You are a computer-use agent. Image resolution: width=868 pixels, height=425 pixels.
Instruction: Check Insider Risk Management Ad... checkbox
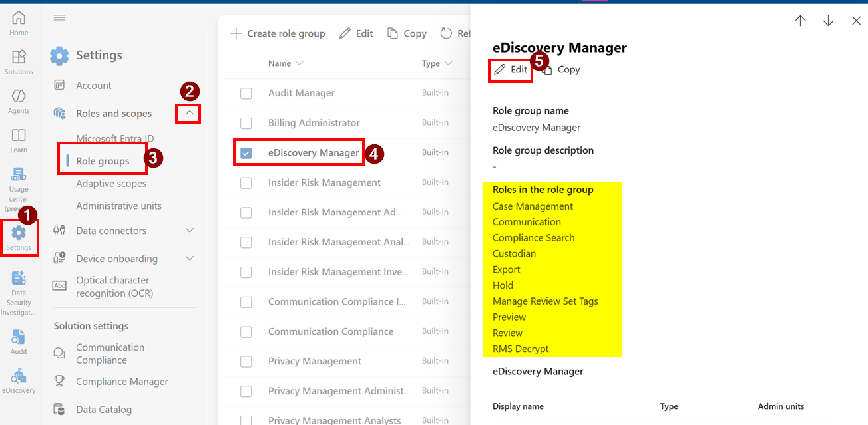pos(246,213)
